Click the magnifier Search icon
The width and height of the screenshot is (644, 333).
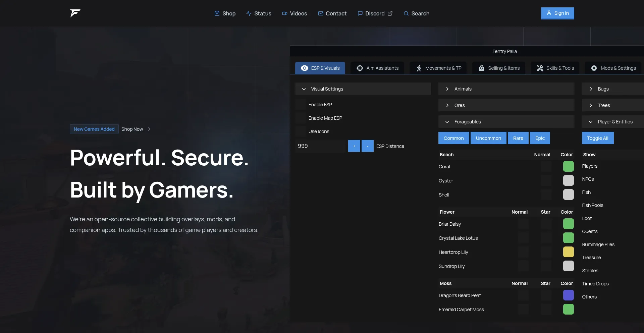click(x=406, y=13)
